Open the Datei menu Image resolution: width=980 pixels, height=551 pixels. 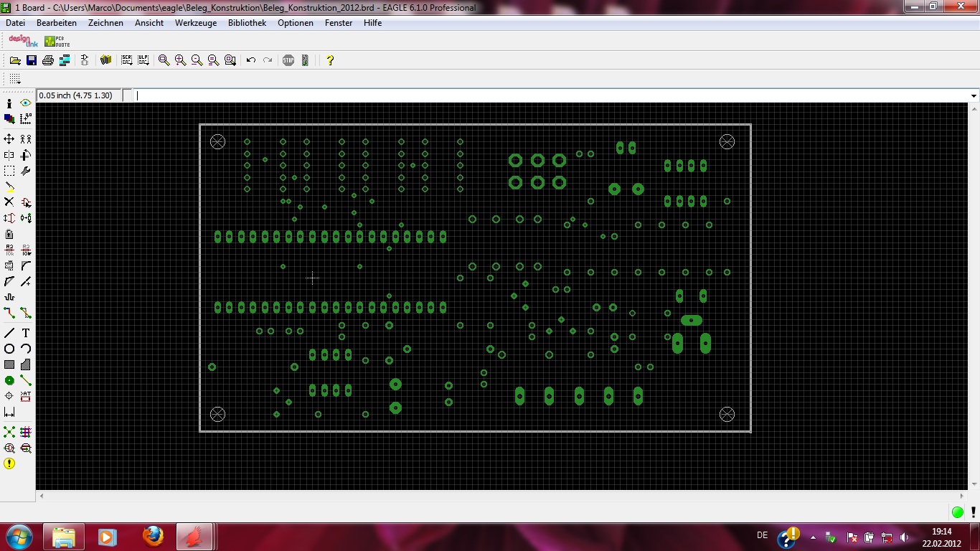[15, 23]
